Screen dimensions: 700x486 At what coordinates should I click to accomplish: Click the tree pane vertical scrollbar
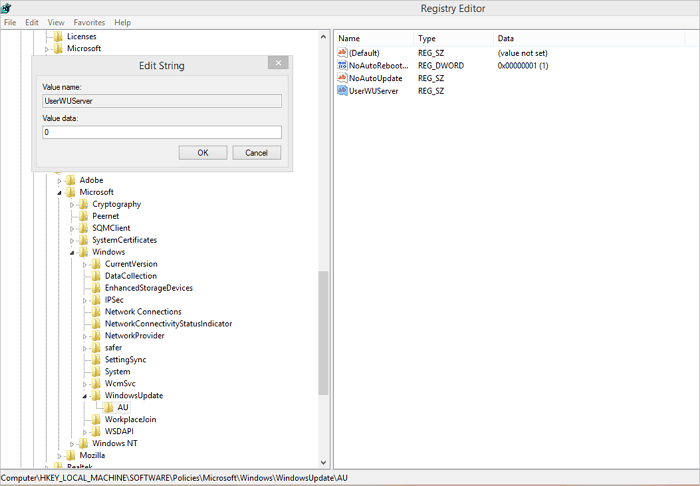(x=323, y=330)
